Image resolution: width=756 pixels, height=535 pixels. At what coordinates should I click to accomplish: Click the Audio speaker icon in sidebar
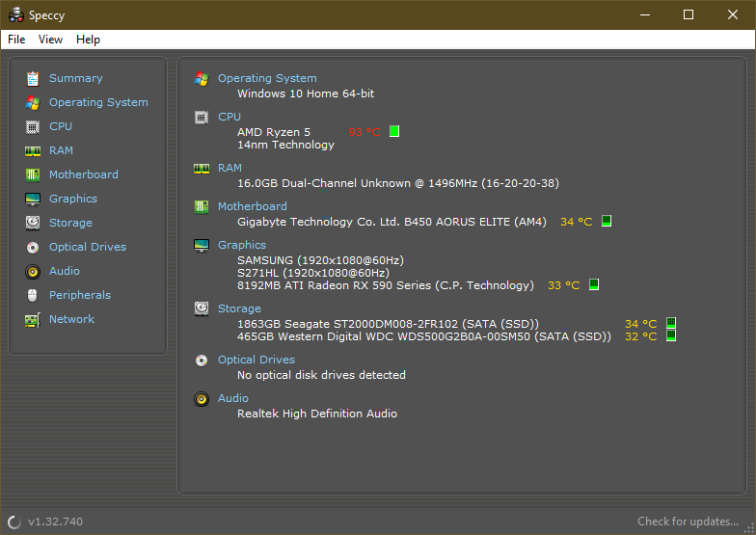click(33, 272)
